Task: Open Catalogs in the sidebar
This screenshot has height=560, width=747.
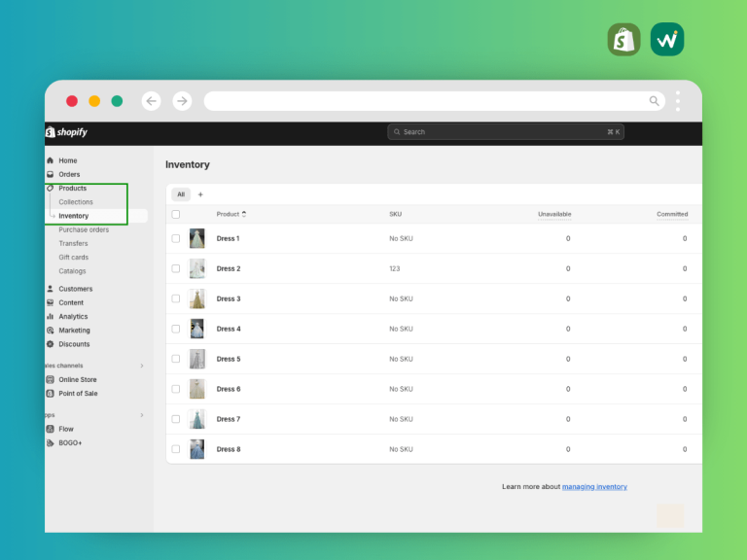Action: point(72,271)
